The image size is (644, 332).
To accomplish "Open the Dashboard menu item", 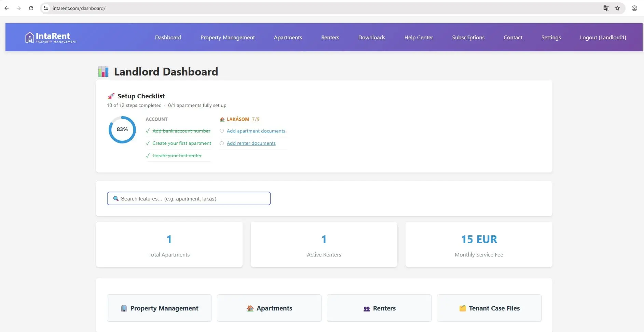I will tap(168, 37).
